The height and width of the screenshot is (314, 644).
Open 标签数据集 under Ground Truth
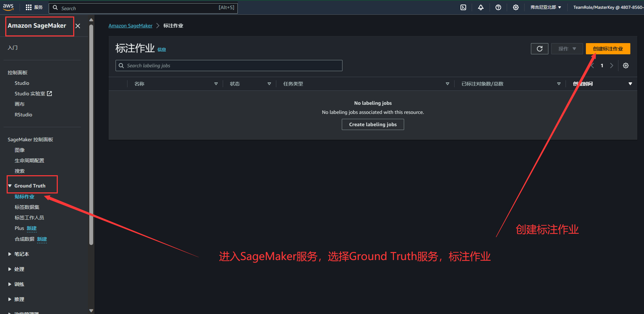point(27,207)
